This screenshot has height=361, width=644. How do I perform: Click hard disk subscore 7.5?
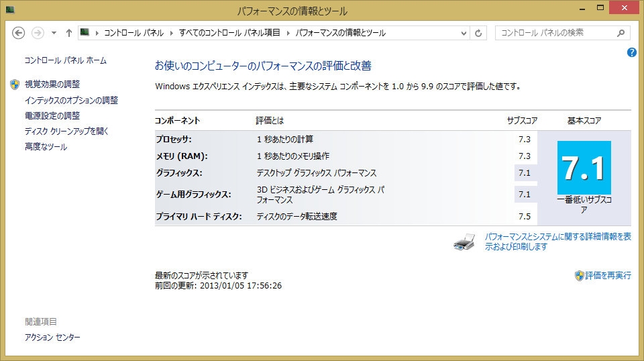(525, 217)
